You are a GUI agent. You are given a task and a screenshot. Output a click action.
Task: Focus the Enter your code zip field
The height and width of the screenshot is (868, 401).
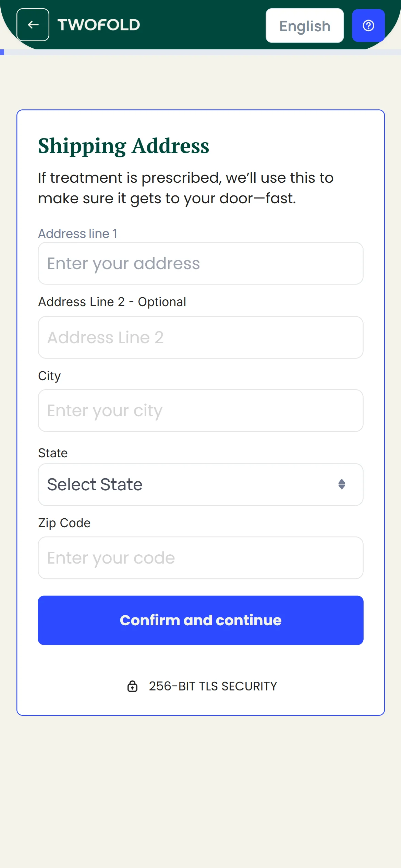(200, 558)
